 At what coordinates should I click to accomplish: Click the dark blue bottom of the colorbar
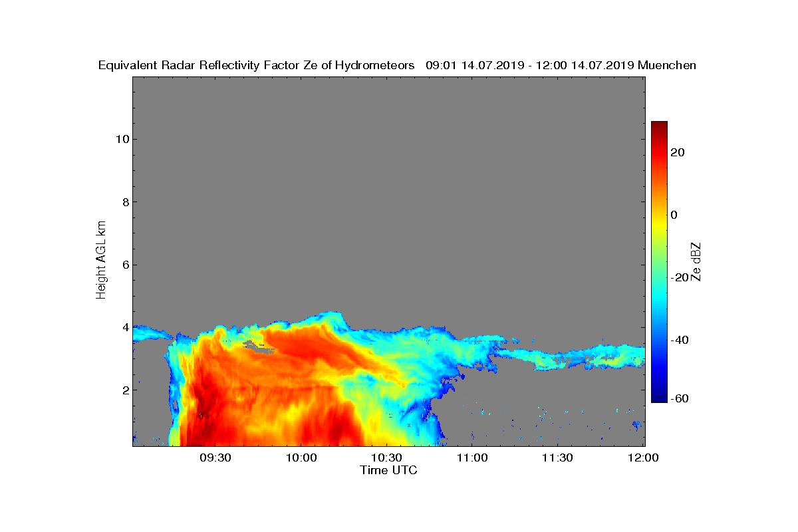point(659,398)
